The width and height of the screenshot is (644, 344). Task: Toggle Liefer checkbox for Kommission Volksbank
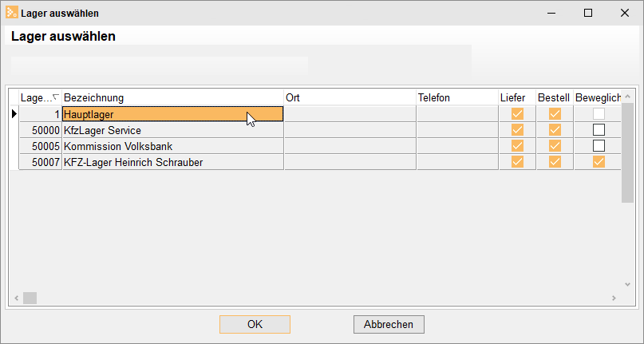tap(517, 146)
